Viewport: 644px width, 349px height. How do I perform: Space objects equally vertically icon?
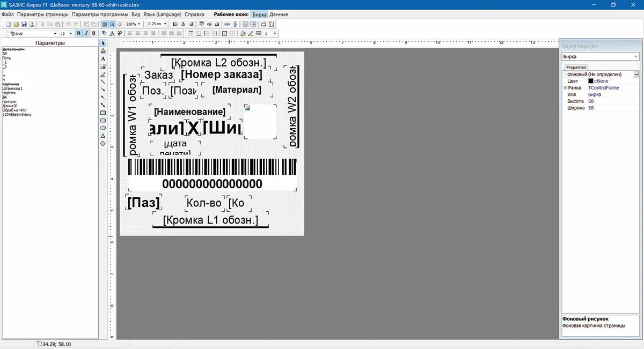pos(235,24)
